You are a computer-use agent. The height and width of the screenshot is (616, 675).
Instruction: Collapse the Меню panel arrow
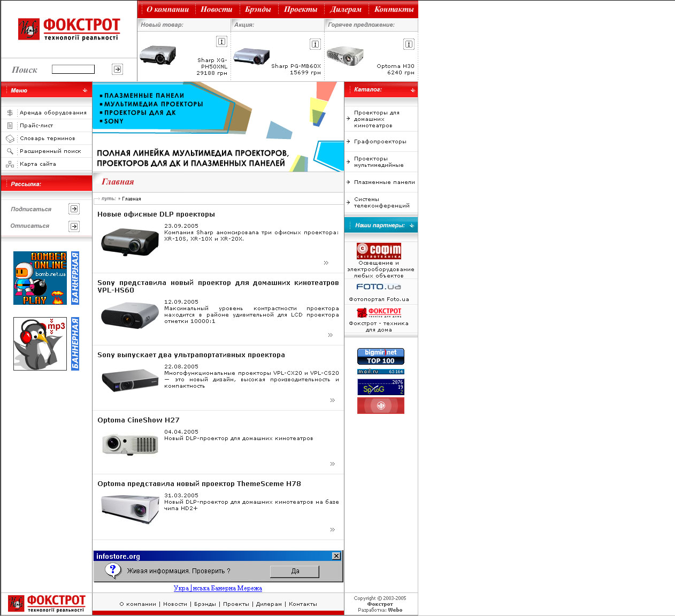[x=85, y=90]
